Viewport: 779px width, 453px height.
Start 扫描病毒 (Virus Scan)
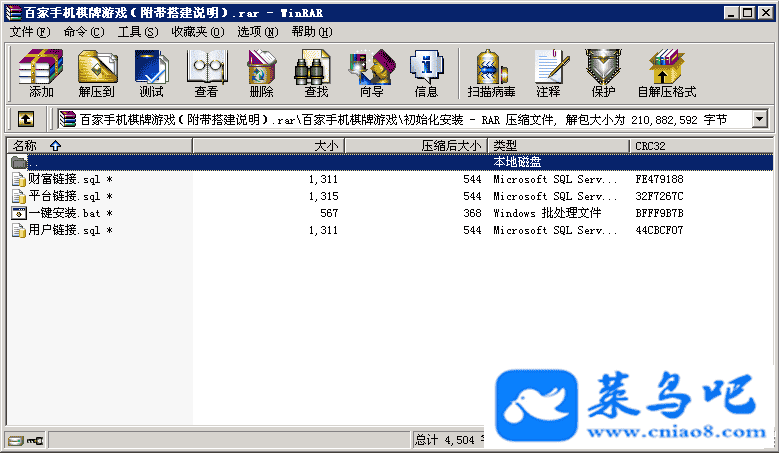pyautogui.click(x=491, y=73)
